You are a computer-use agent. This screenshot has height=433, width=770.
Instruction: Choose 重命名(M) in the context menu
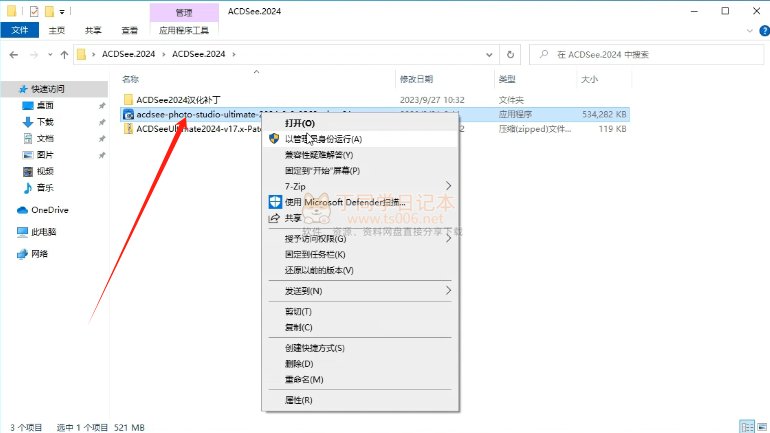coord(360,379)
